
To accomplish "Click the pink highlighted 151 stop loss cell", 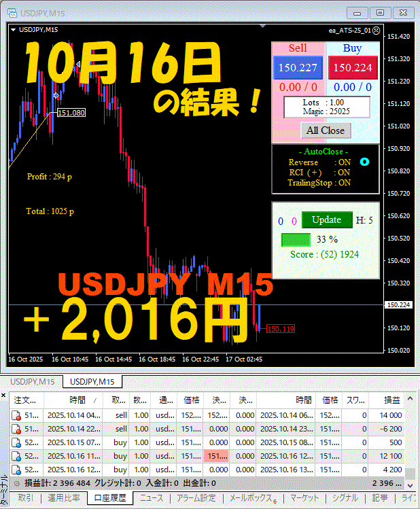I will click(x=216, y=456).
